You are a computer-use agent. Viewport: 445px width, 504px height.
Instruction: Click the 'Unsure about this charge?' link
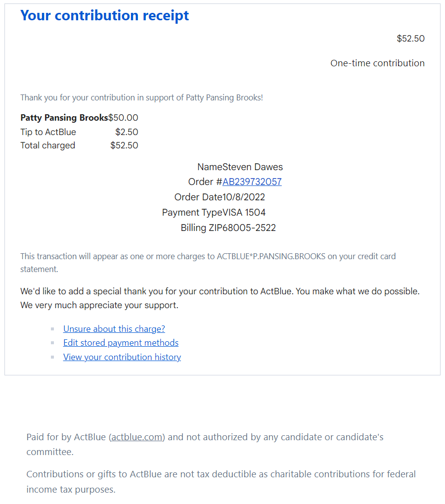(114, 329)
